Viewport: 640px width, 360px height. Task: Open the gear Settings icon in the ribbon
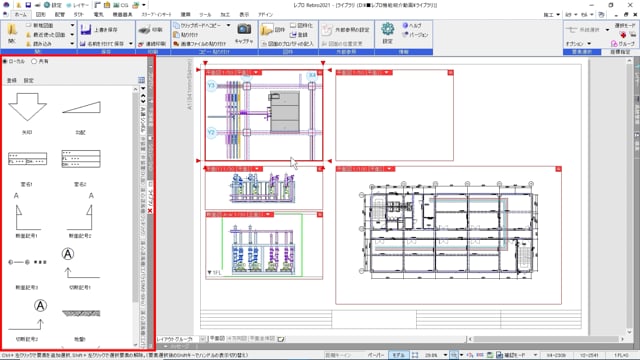(388, 29)
